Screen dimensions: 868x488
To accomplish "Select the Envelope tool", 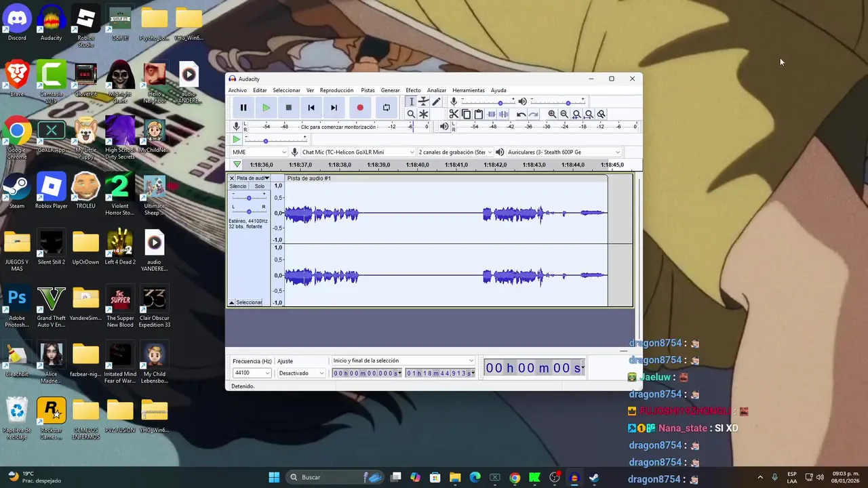I will click(x=424, y=102).
